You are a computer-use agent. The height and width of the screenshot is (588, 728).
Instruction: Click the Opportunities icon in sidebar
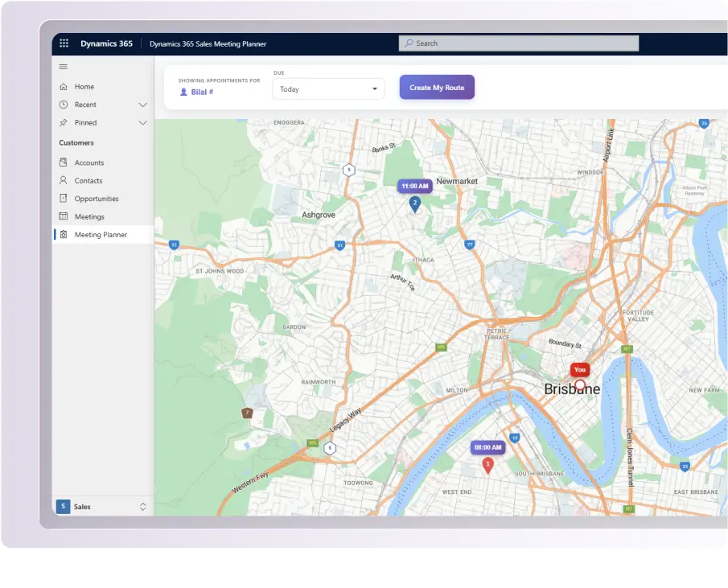pyautogui.click(x=64, y=198)
